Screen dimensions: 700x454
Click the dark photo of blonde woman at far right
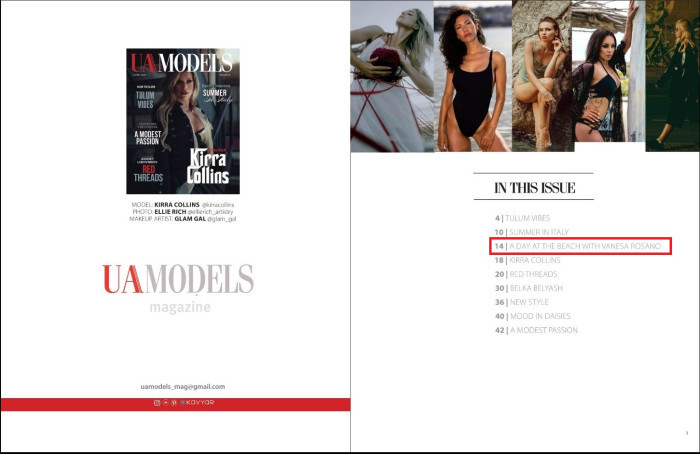tap(672, 76)
